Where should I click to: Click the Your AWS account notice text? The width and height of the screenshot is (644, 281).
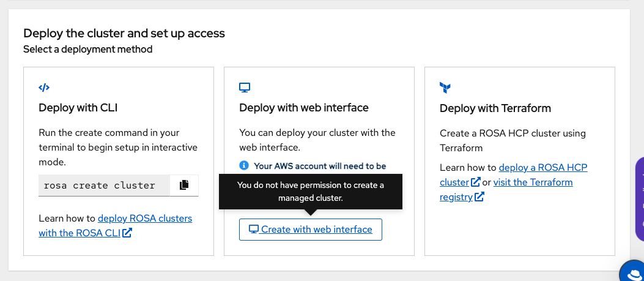[320, 166]
